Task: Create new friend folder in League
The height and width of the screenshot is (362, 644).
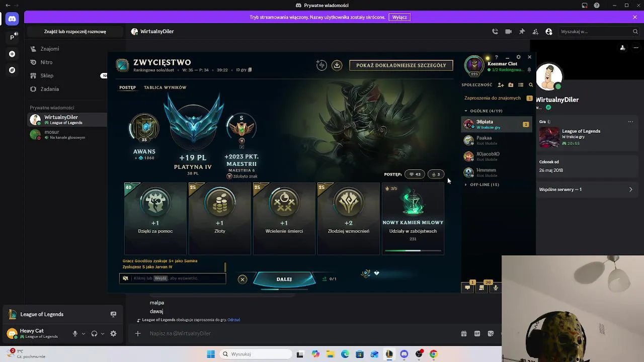Action: [511, 85]
